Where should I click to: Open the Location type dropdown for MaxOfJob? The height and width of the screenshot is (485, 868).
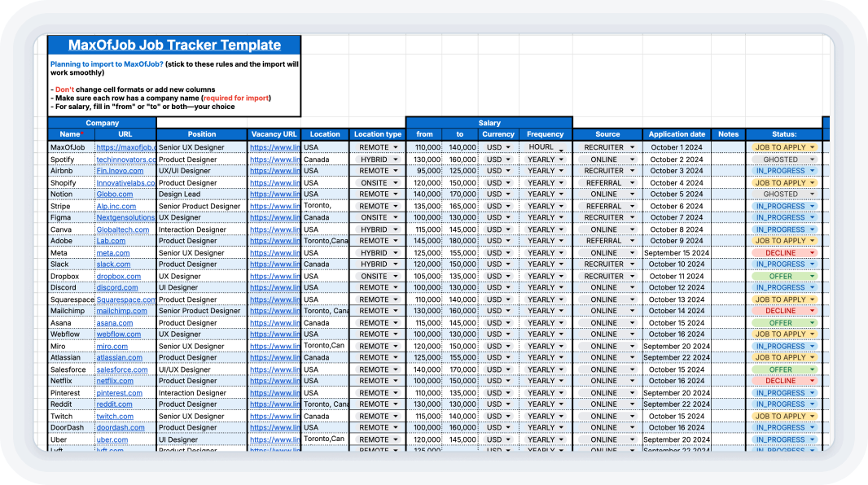click(378, 147)
